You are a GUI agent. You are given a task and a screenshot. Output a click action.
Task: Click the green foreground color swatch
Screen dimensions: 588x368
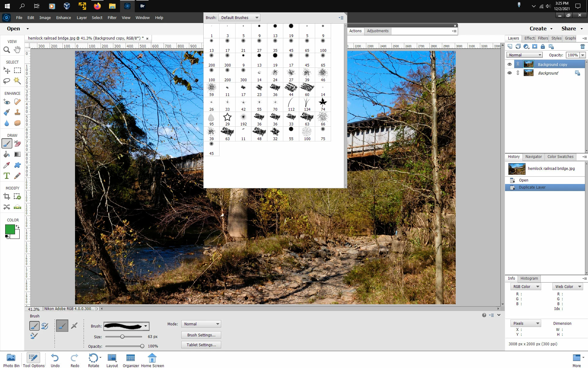10,229
